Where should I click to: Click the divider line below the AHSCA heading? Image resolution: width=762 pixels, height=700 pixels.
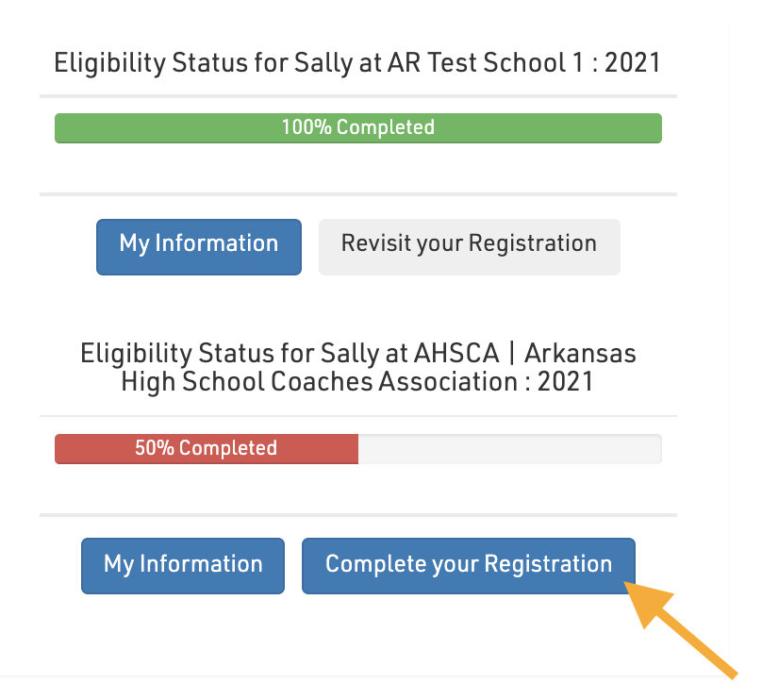pyautogui.click(x=357, y=416)
